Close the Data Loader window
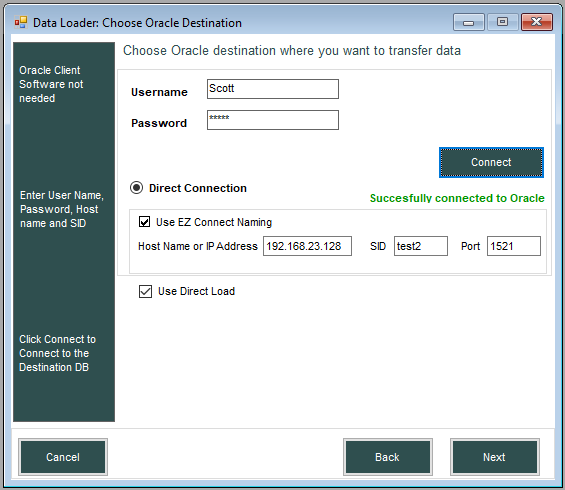The width and height of the screenshot is (565, 490). point(537,22)
